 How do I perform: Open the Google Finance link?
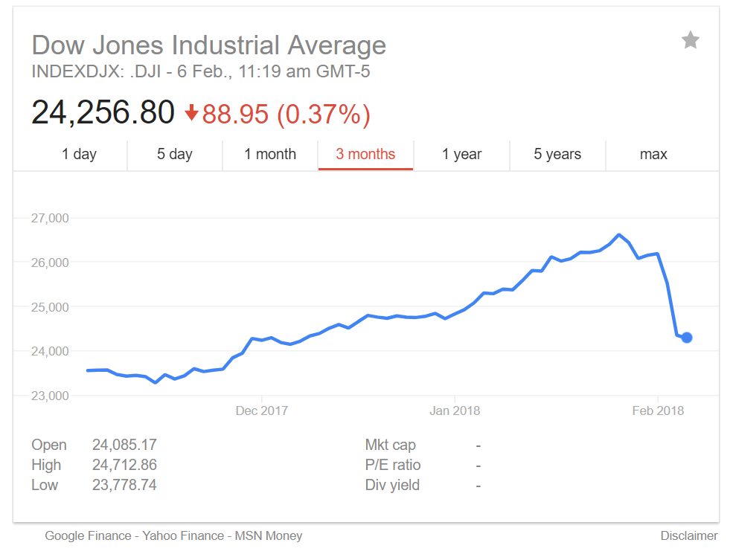point(86,535)
